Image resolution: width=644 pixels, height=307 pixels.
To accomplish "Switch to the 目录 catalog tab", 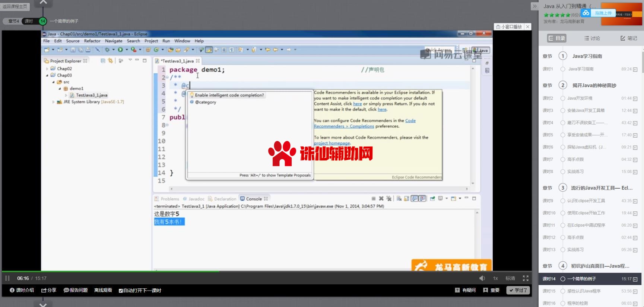I will click(556, 38).
